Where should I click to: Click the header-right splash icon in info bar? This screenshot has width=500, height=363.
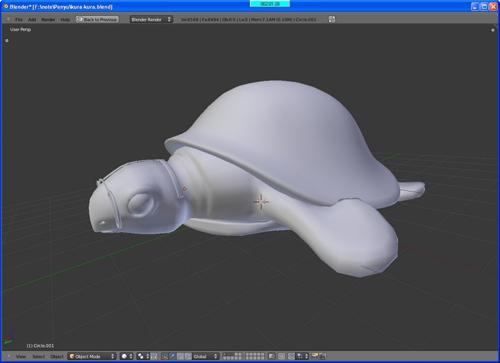tap(332, 20)
